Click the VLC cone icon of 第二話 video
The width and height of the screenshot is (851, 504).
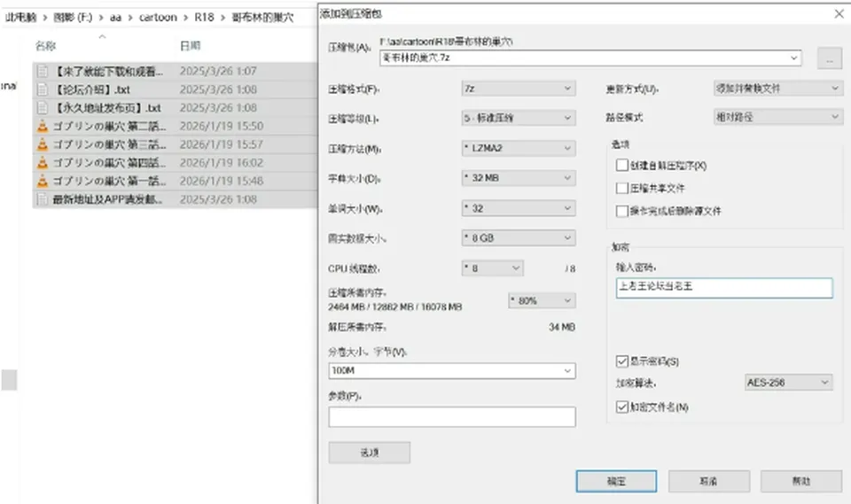[x=43, y=127]
